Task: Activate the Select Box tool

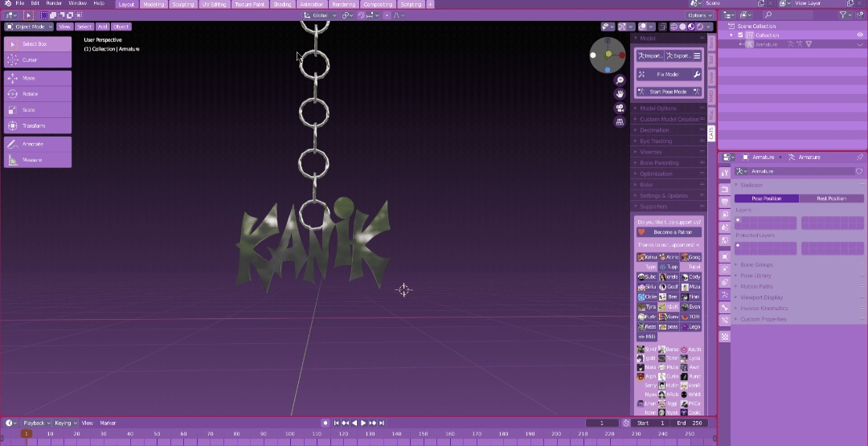Action: pyautogui.click(x=38, y=43)
